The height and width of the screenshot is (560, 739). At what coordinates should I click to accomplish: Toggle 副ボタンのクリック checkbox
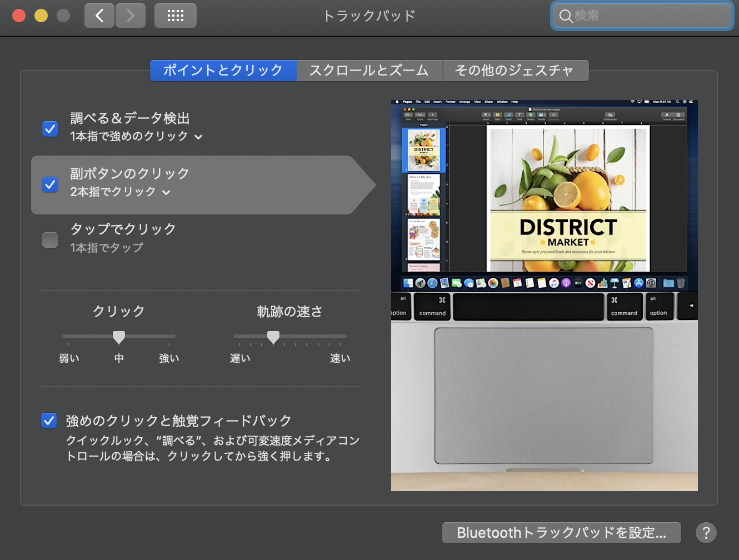[x=50, y=184]
